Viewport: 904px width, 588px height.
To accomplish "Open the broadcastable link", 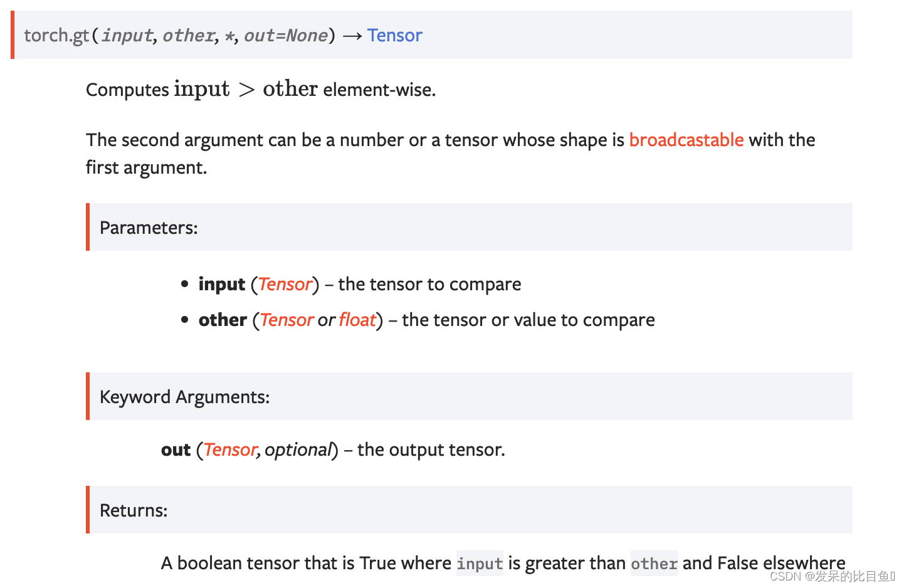I will click(x=686, y=140).
